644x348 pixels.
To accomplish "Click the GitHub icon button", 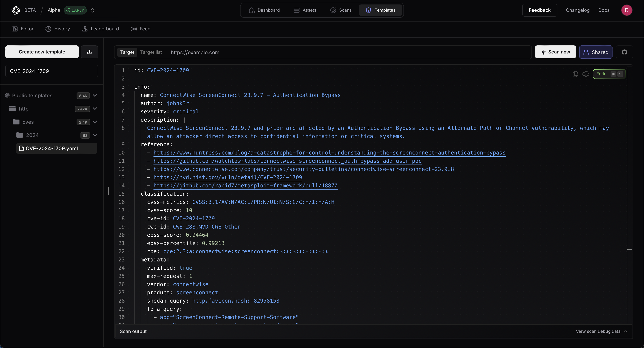I will coord(625,52).
